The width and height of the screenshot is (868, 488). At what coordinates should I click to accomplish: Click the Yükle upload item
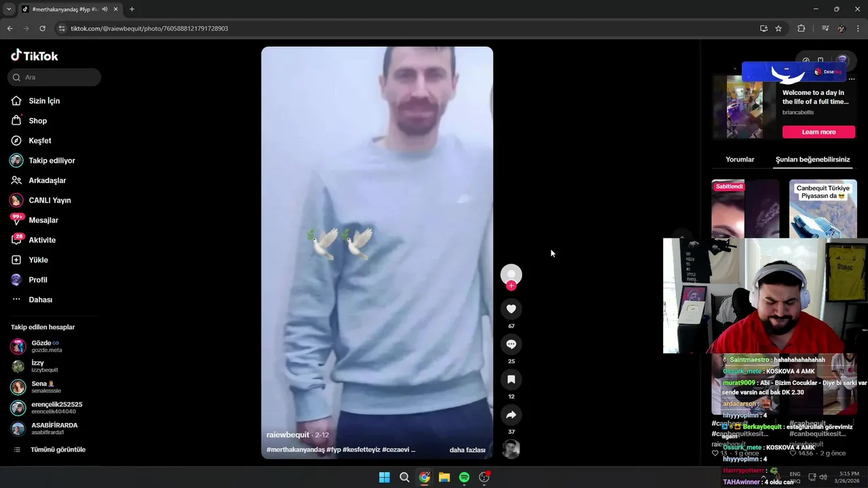click(x=38, y=260)
